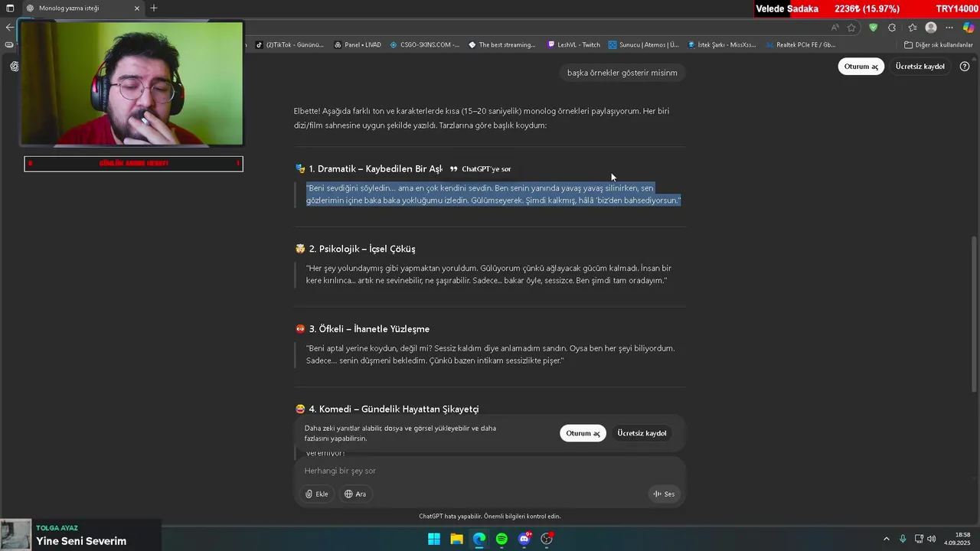Click the ChatGPT logo icon at left
Image resolution: width=980 pixels, height=551 pixels.
(x=15, y=67)
